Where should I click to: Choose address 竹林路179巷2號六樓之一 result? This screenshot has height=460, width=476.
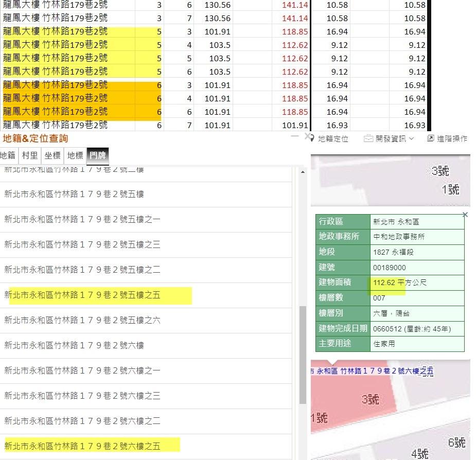tap(82, 370)
